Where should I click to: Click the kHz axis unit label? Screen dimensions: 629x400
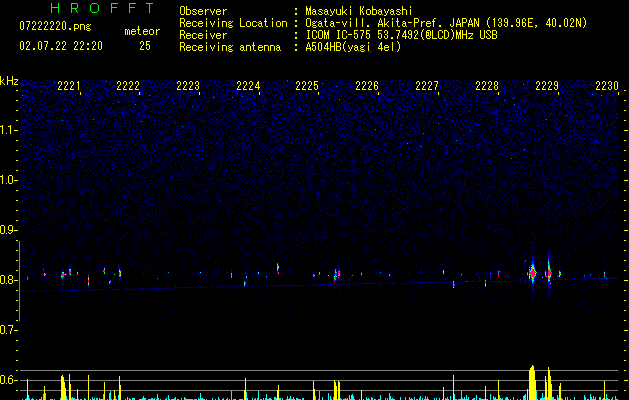pos(9,81)
